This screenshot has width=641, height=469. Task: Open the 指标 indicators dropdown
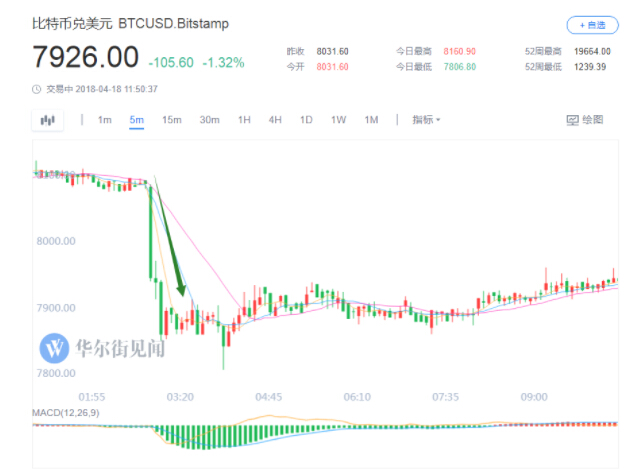426,120
